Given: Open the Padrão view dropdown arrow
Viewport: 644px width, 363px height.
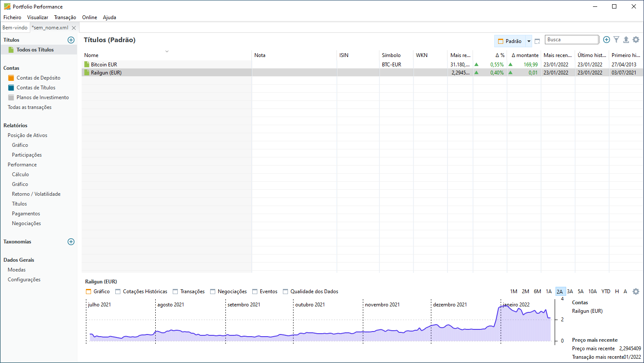Looking at the screenshot, I should pos(529,41).
